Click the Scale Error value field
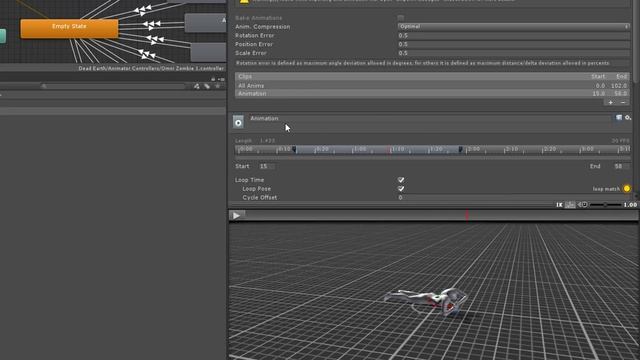The image size is (640, 360). tap(513, 53)
